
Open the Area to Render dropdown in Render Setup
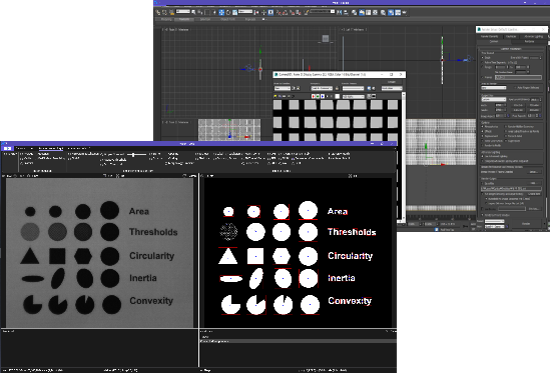[x=494, y=88]
